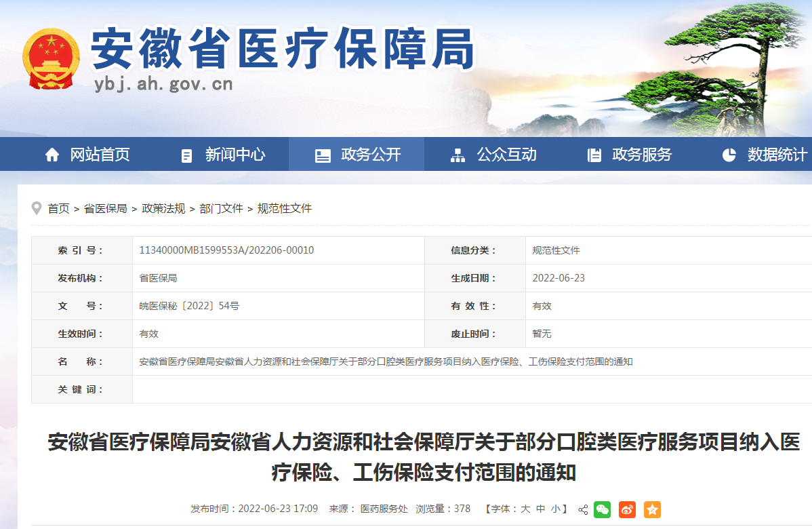Click the file icon beside 政务服务
This screenshot has height=529, width=812.
click(594, 155)
